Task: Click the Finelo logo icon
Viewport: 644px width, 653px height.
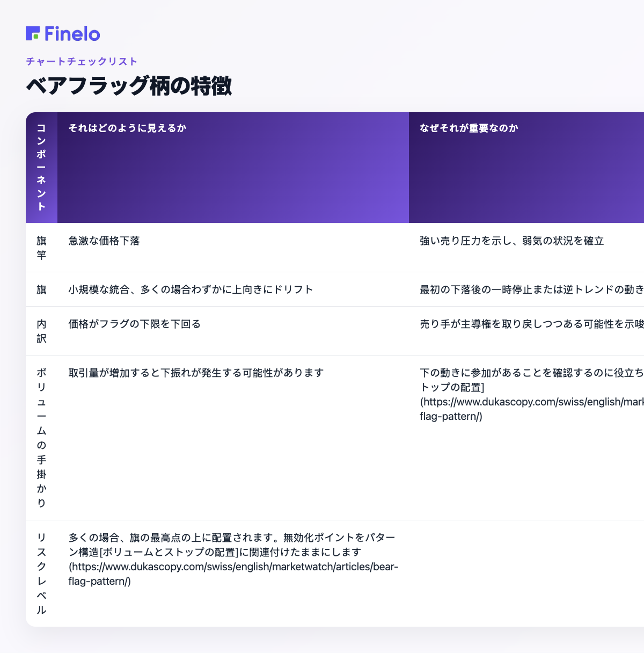Action: [33, 33]
